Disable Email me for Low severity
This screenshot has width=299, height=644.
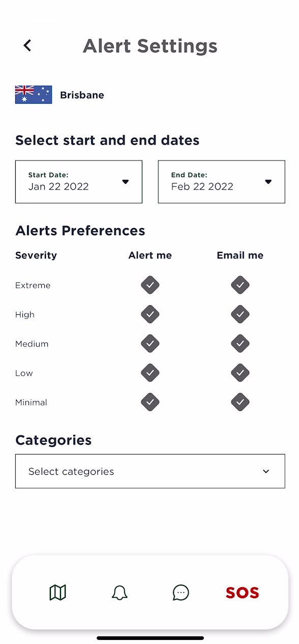[240, 372]
